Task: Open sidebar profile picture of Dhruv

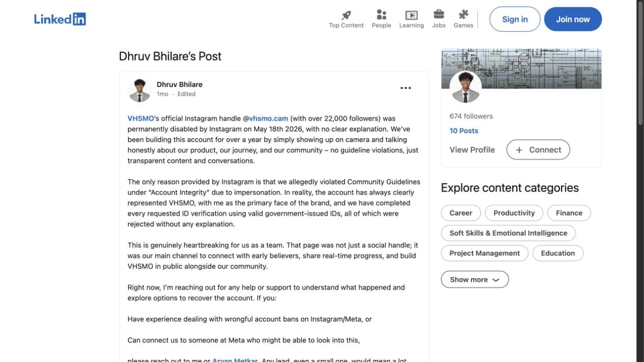Action: click(465, 87)
